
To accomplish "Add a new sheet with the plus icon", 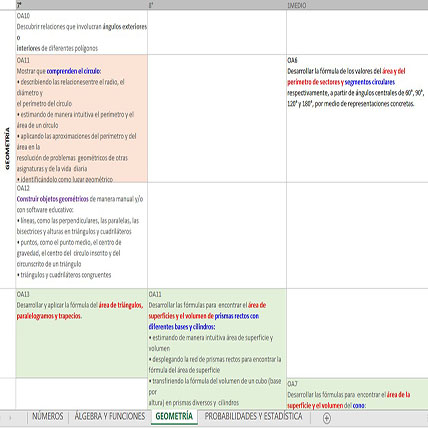I will tap(327, 418).
